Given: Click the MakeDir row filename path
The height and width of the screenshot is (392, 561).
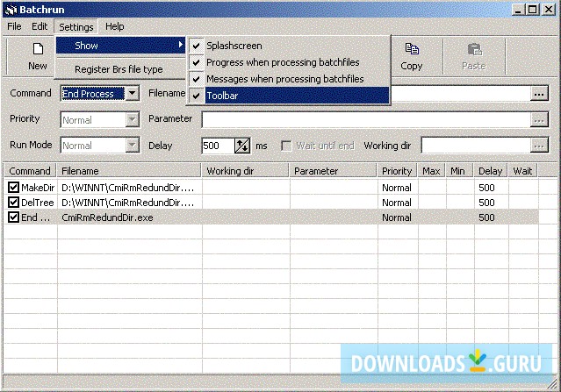Looking at the screenshot, I should click(x=127, y=188).
